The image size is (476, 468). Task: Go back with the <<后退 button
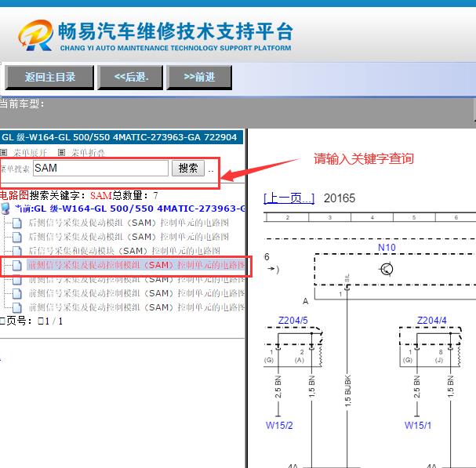pos(130,77)
